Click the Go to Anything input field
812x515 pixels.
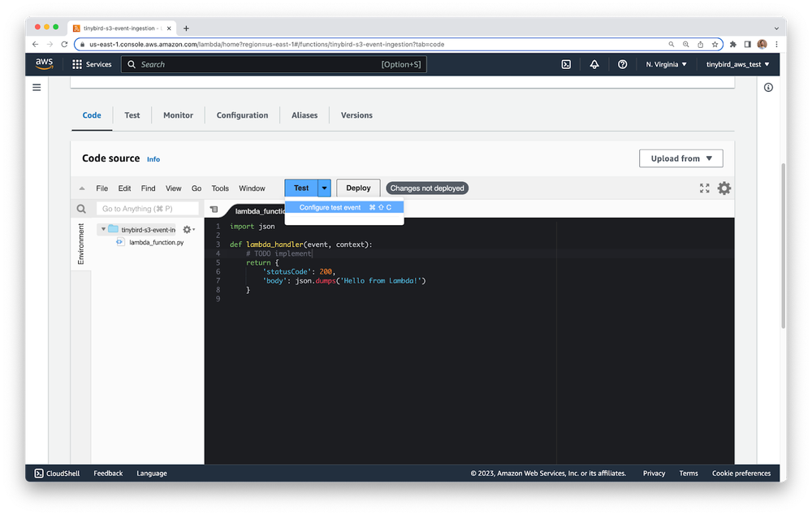click(x=147, y=209)
